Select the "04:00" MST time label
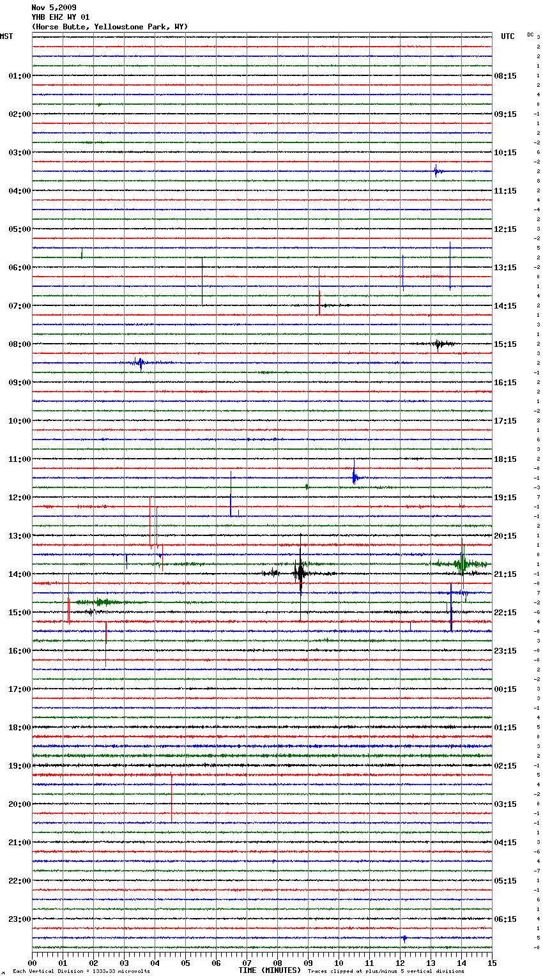The height and width of the screenshot is (980, 543). [20, 191]
